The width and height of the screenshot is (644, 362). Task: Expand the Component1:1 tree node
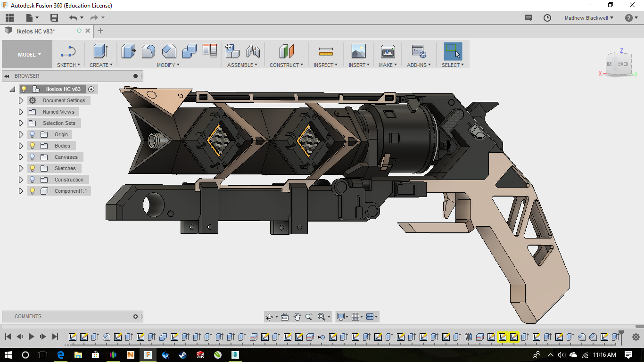pyautogui.click(x=21, y=191)
